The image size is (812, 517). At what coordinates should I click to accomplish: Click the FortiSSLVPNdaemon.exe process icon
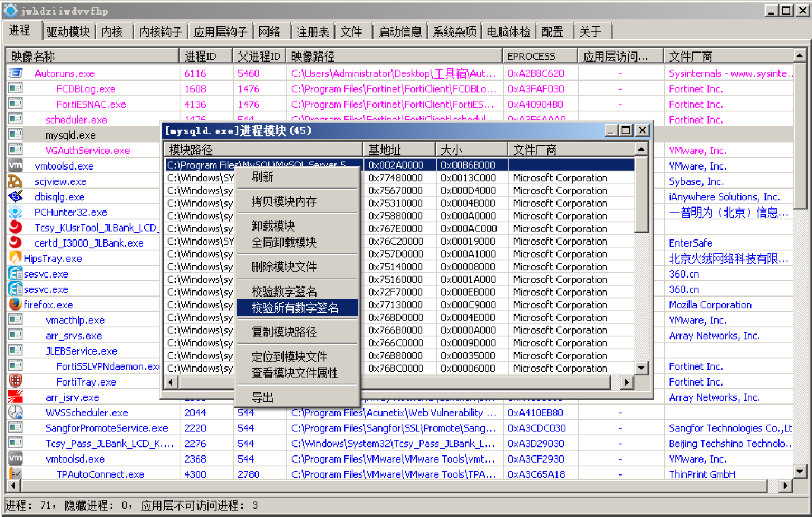coord(15,366)
